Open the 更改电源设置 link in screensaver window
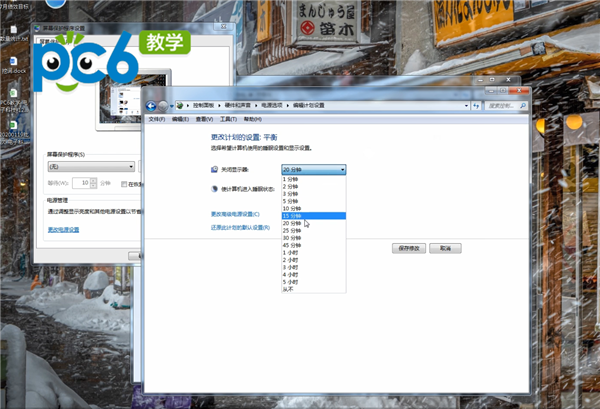Viewport: 600px width, 409px height. 64,230
